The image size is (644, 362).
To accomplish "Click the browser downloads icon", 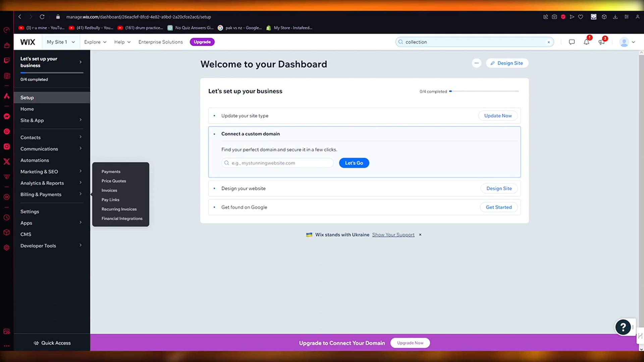I will [615, 17].
